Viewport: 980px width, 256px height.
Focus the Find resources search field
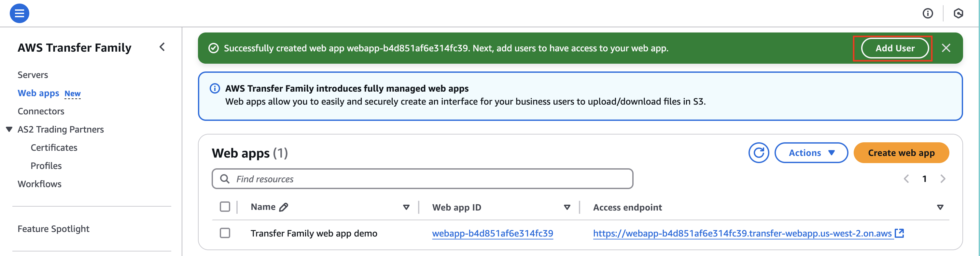pyautogui.click(x=422, y=179)
